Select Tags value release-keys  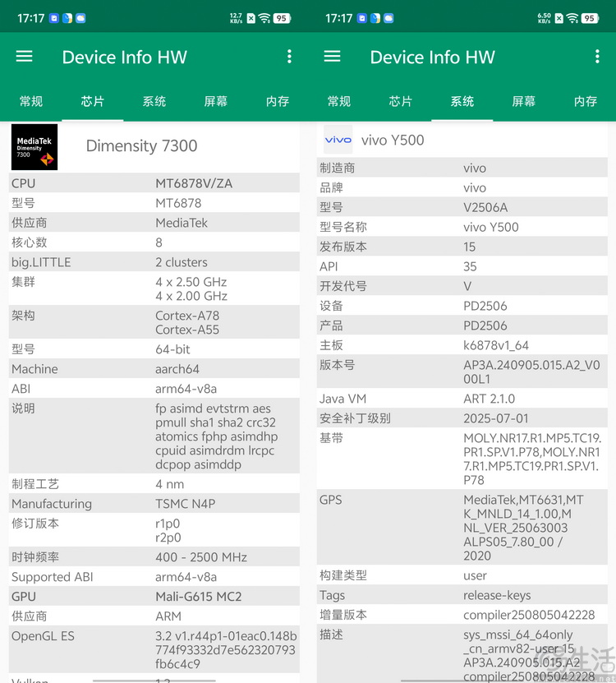point(497,595)
